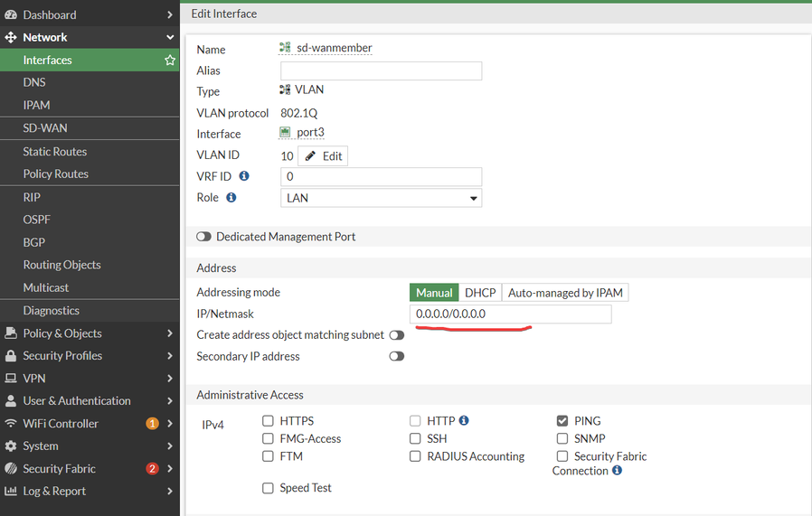Go to Static Routes page
The image size is (812, 516).
coord(55,152)
